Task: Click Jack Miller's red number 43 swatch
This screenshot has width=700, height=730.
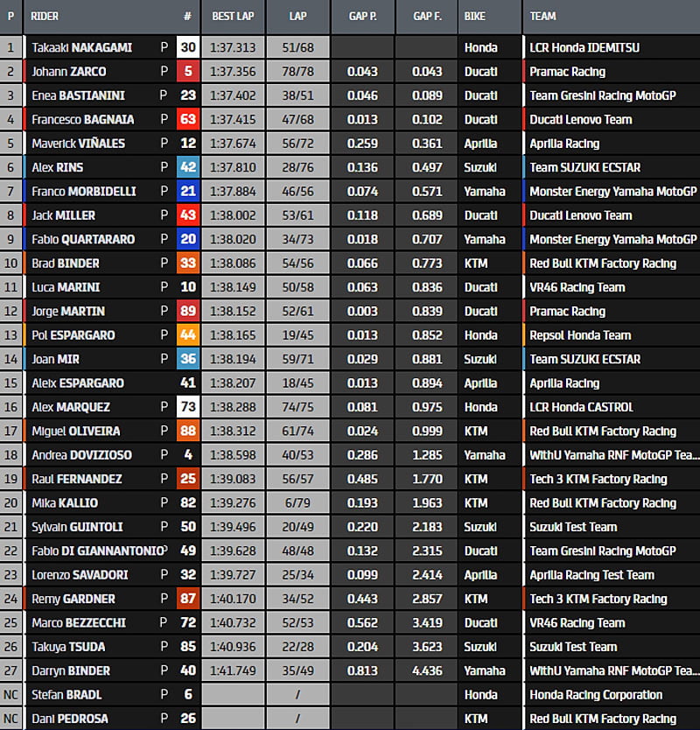Action: pos(187,215)
